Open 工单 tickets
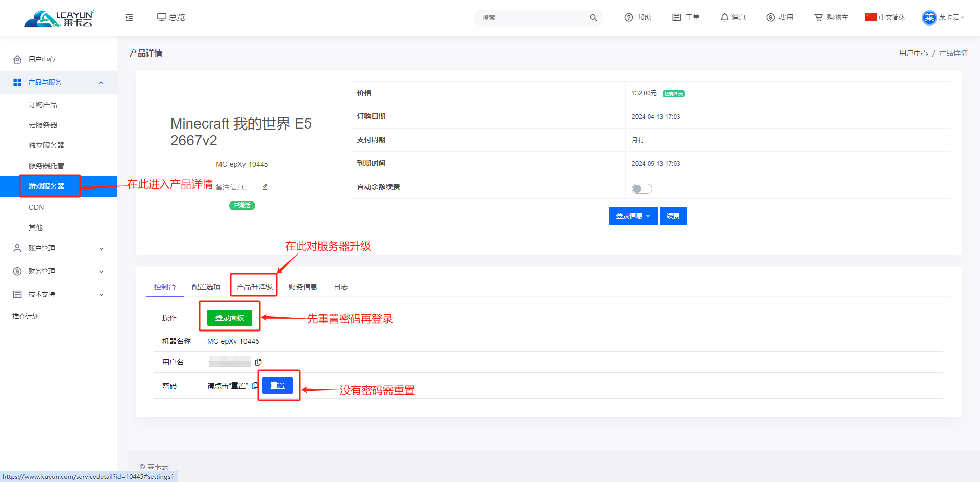Viewport: 980px width, 482px height. point(686,17)
